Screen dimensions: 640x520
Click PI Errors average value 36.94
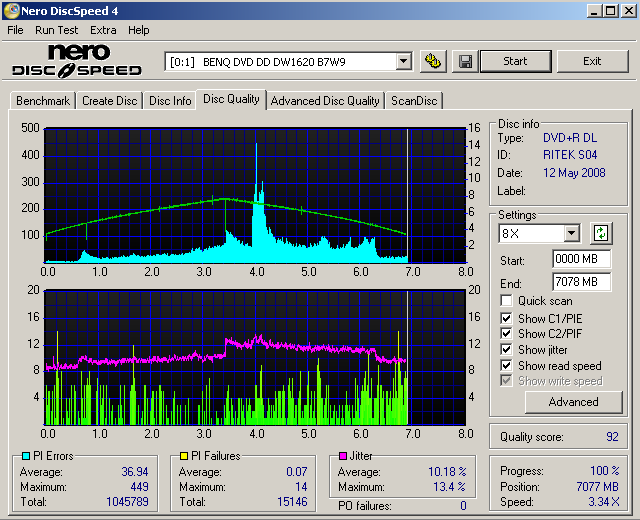click(135, 472)
